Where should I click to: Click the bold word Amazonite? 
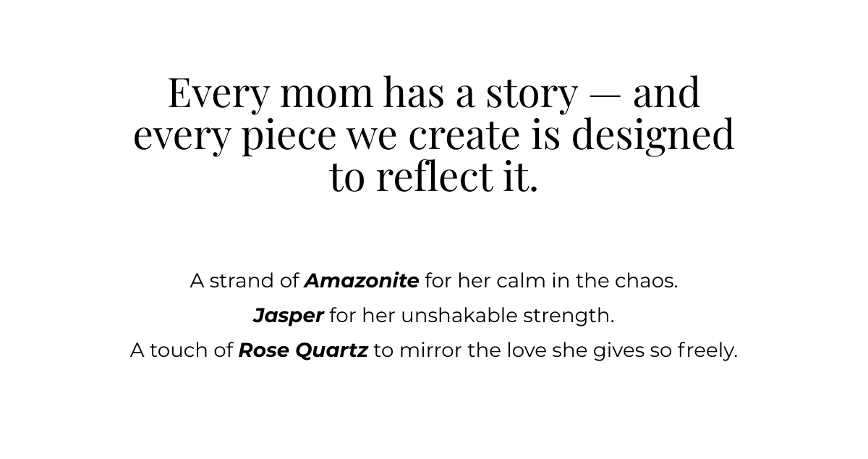(362, 281)
